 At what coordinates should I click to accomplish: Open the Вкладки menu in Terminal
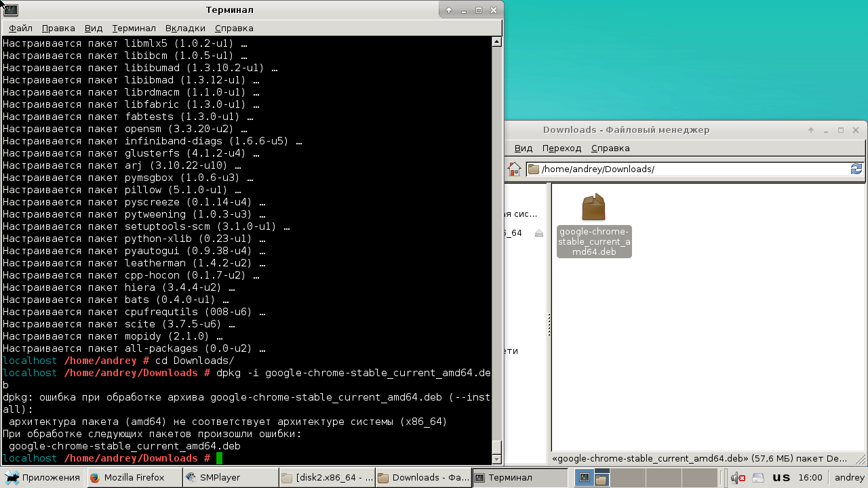click(185, 28)
